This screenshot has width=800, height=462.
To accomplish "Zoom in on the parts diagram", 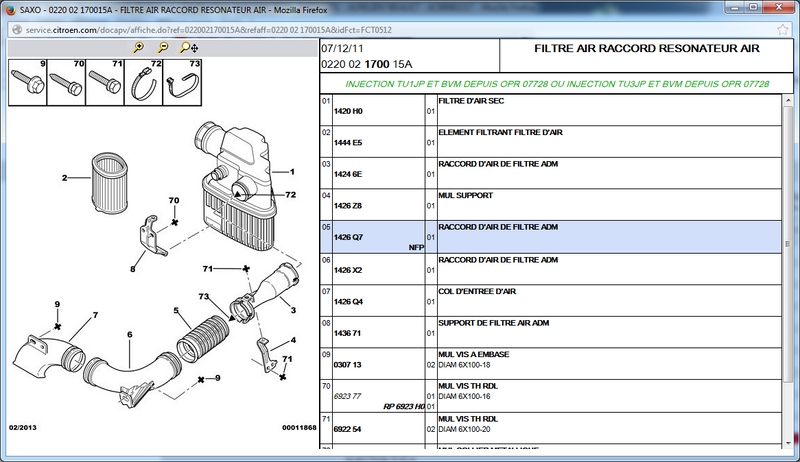I will click(138, 47).
